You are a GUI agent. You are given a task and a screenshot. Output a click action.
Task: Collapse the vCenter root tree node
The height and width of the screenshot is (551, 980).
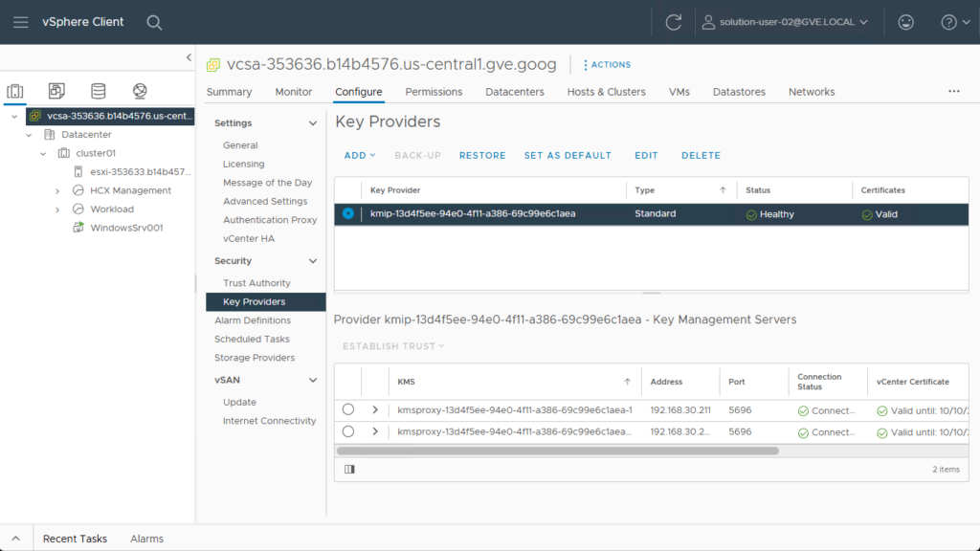coord(14,116)
